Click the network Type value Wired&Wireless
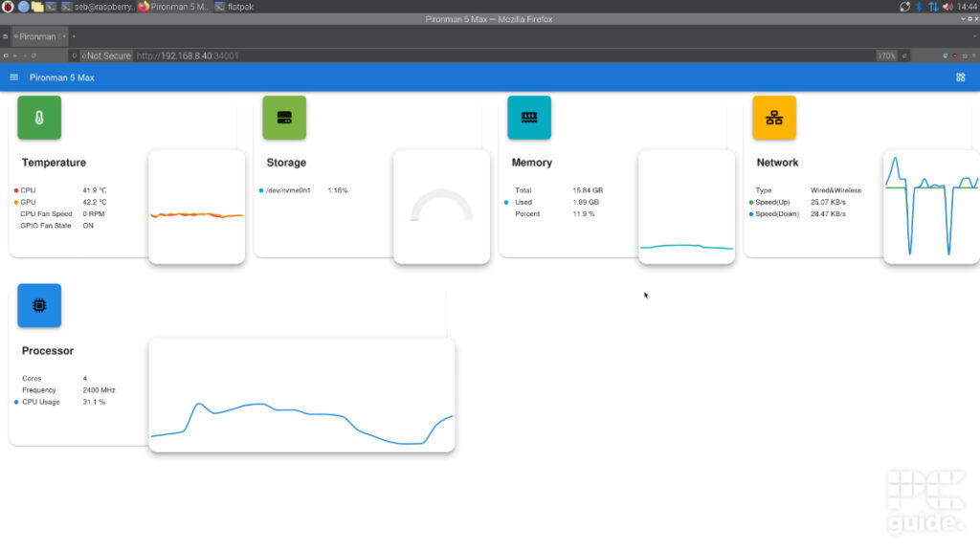The width and height of the screenshot is (980, 551). [x=835, y=190]
